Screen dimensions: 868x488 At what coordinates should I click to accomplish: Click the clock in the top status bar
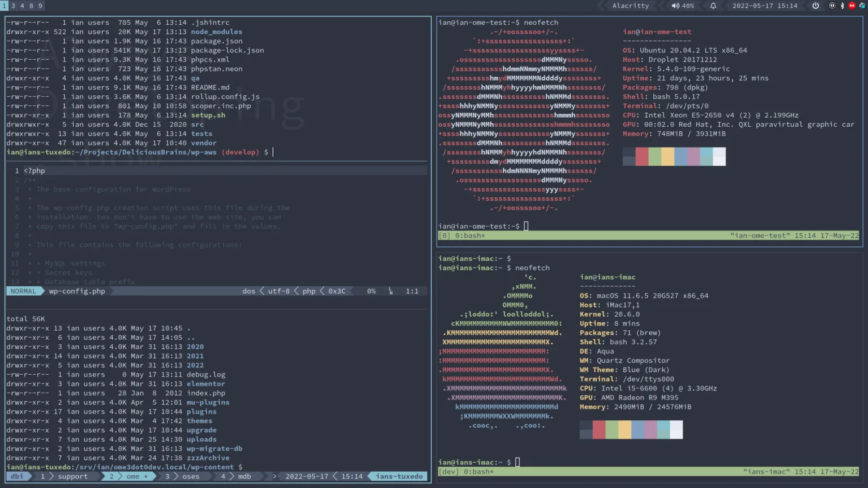[x=765, y=6]
